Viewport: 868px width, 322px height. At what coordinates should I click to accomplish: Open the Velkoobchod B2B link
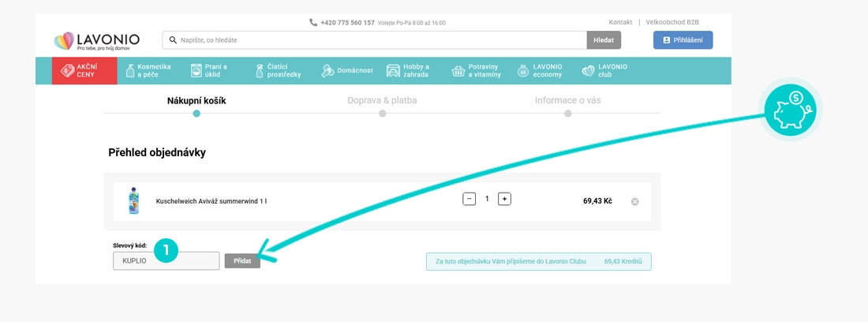(672, 22)
